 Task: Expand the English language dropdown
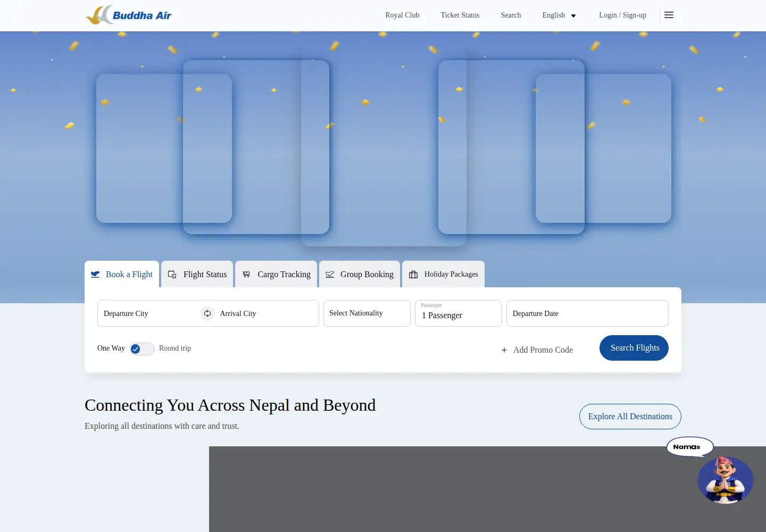[x=559, y=15]
